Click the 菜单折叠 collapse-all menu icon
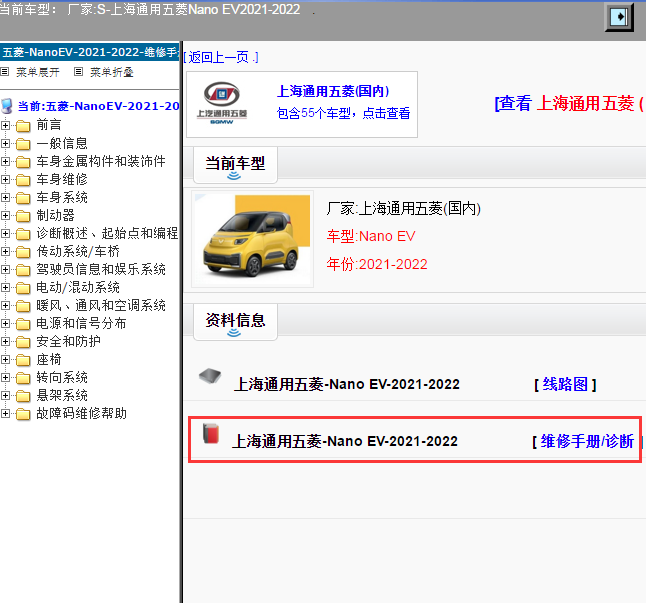The width and height of the screenshot is (646, 603). 78,72
